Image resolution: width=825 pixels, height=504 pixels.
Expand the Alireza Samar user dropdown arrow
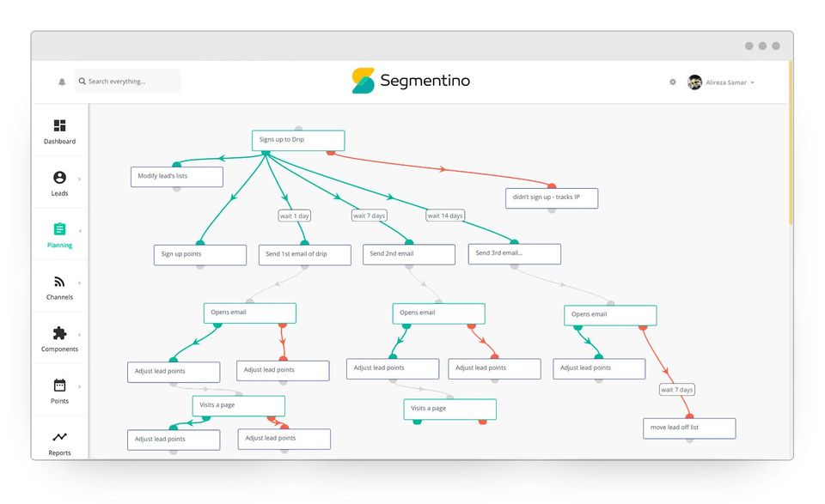click(752, 82)
